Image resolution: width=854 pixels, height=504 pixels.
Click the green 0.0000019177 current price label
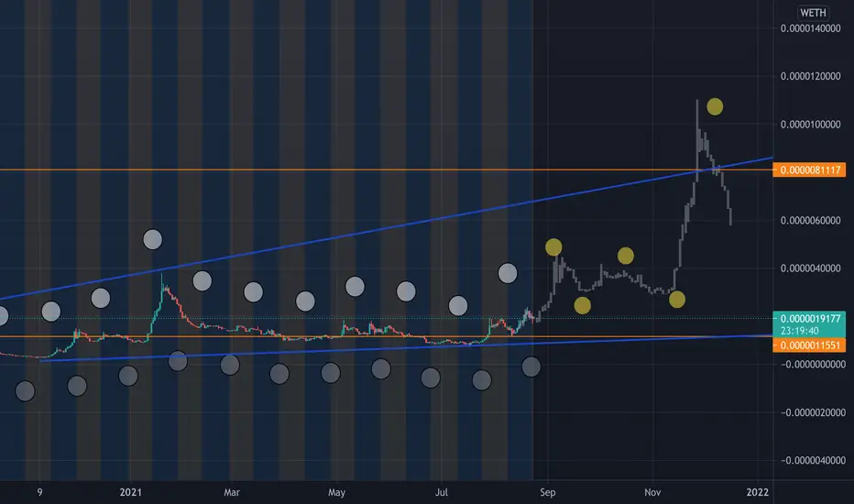[809, 319]
